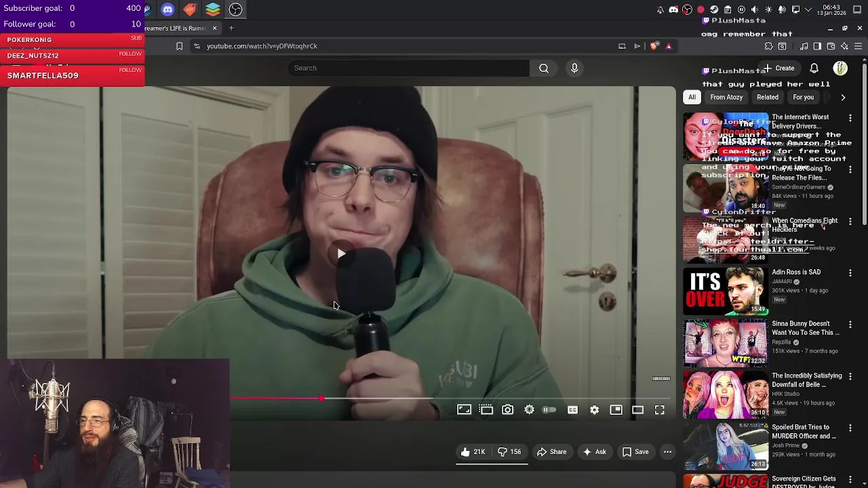The image size is (868, 488).
Task: Open the aspect ratio icon in player controls
Action: point(464,409)
